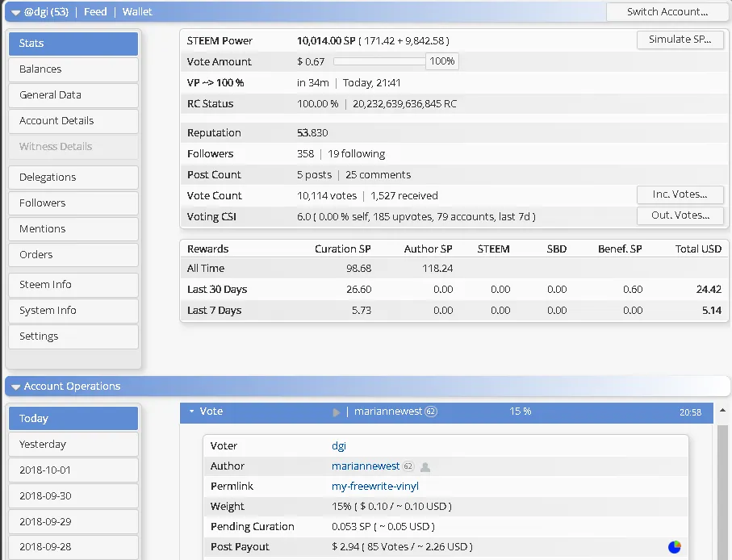Collapse the @dgi account section arrow
The image size is (732, 560).
(x=16, y=13)
